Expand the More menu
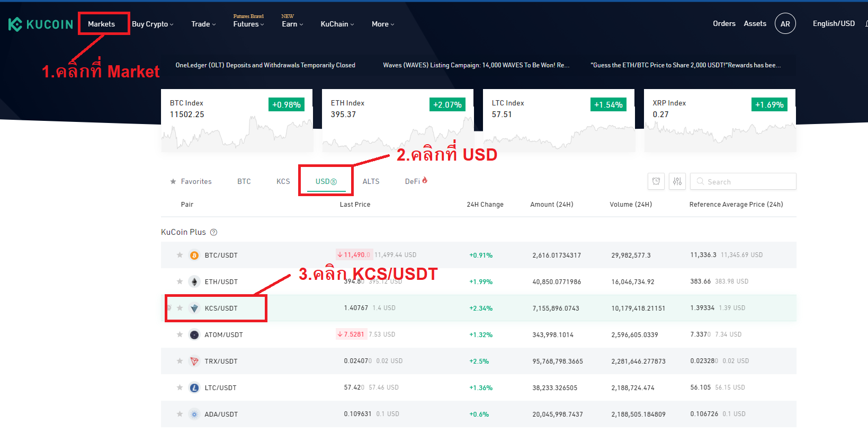 pos(383,24)
